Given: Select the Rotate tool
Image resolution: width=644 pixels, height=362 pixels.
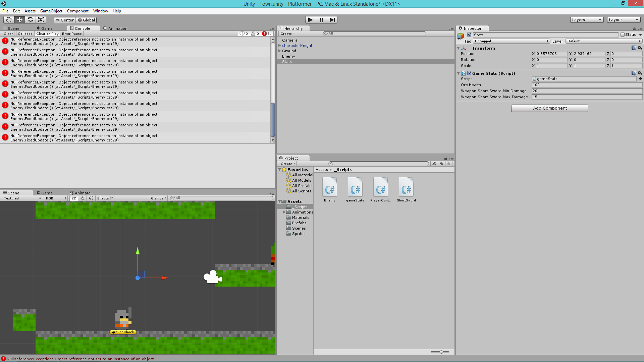Looking at the screenshot, I should pyautogui.click(x=30, y=20).
